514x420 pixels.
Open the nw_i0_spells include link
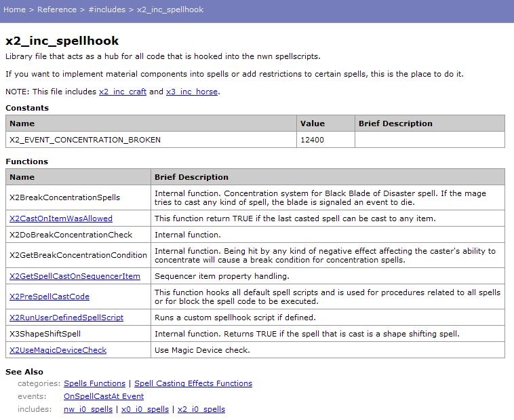[x=88, y=409]
